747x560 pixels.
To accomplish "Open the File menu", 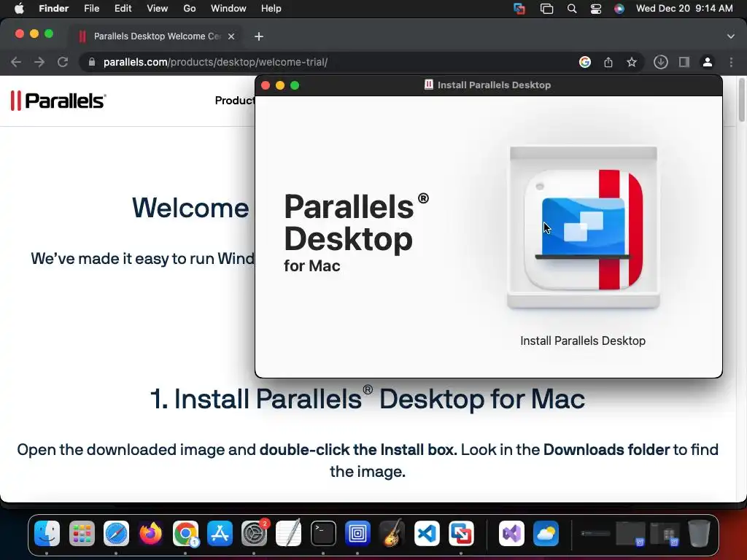I will point(91,9).
